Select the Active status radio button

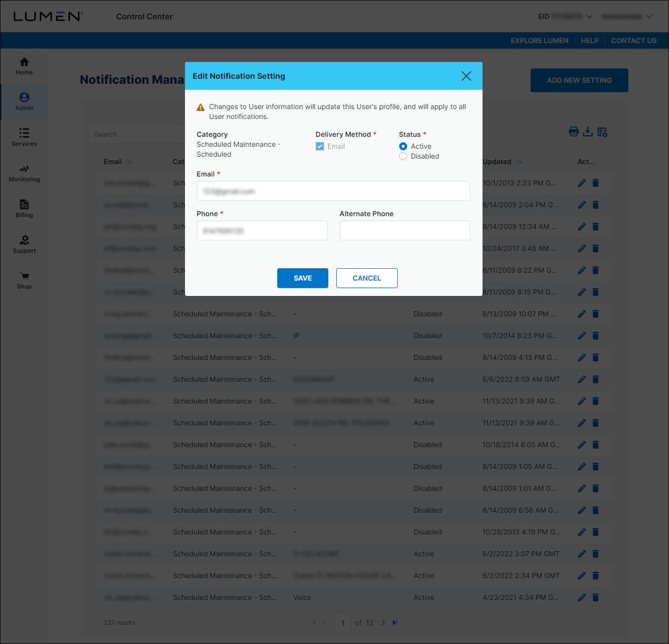click(403, 146)
